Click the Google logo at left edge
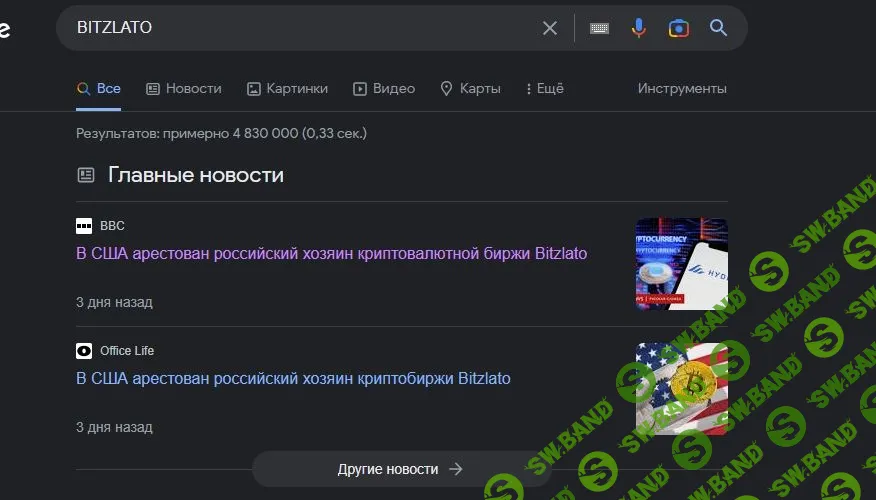Screen dimensions: 876x500 (4, 28)
